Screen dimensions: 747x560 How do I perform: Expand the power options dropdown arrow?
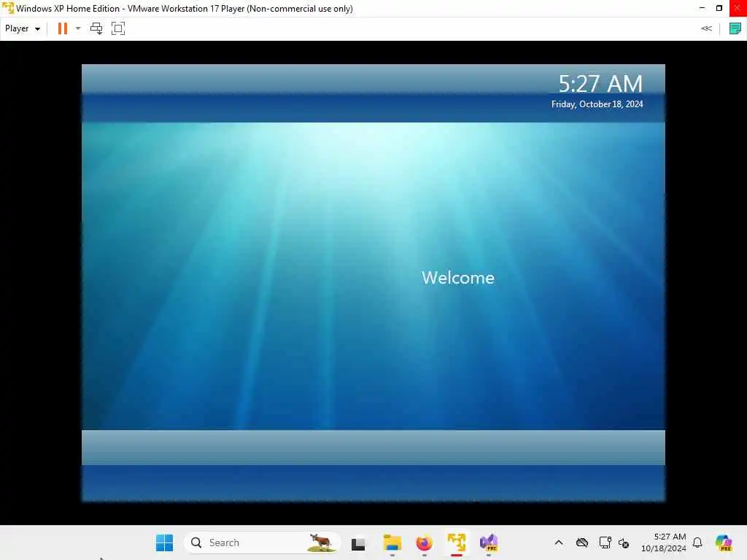tap(78, 28)
